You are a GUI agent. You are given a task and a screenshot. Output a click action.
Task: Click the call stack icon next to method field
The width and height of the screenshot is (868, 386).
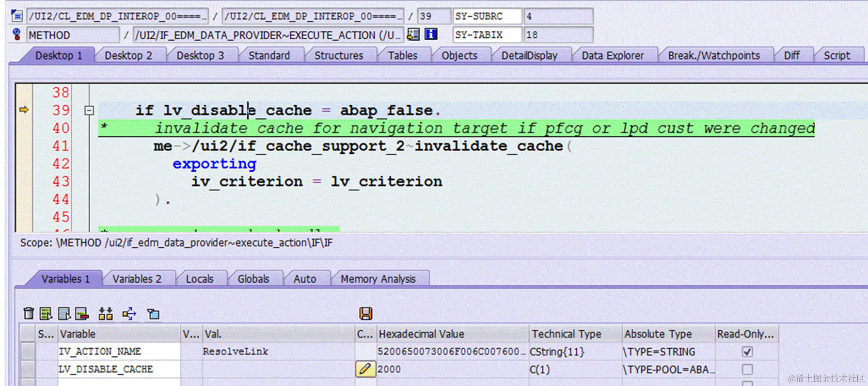(x=413, y=34)
